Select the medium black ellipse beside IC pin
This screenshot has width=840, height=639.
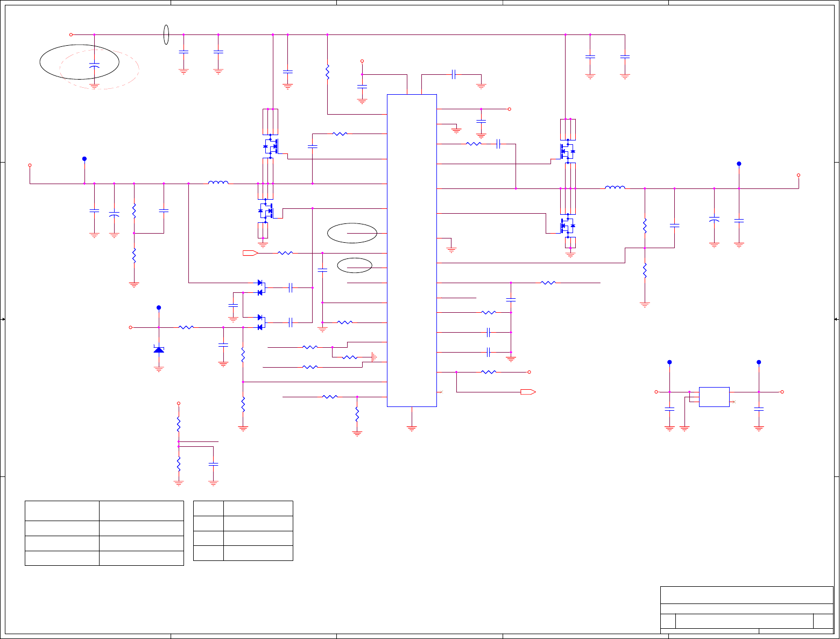point(352,233)
